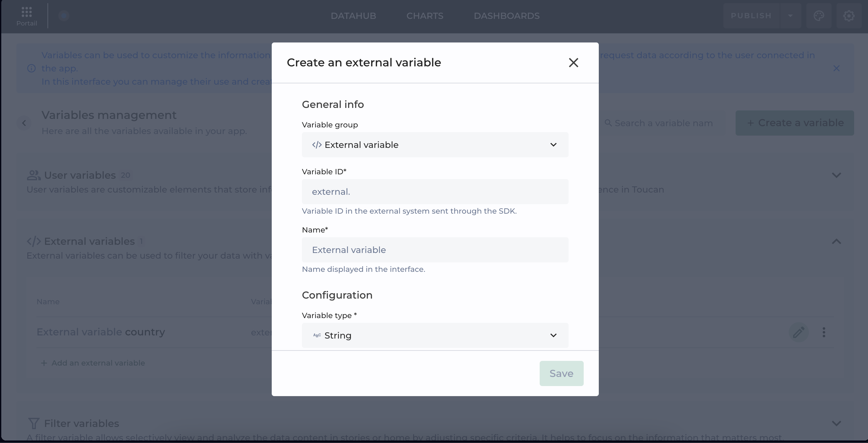The image size is (868, 443).
Task: Click the Save button in dialog
Action: pos(561,373)
